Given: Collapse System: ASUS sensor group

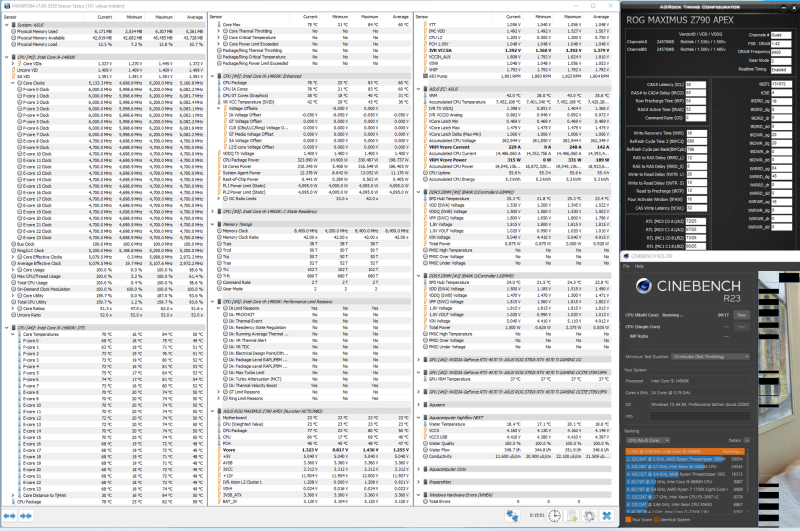Looking at the screenshot, I should point(7,24).
